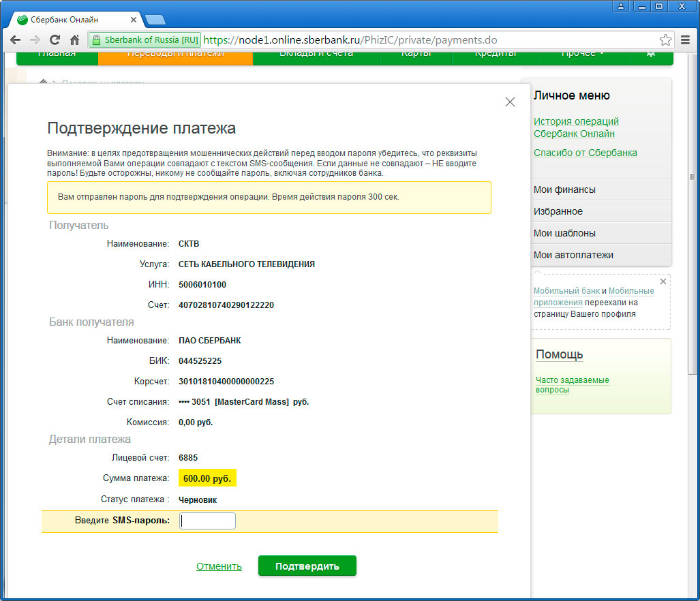Select the Лицевой счет value 6885
Screen dimensions: 700x601
[188, 458]
